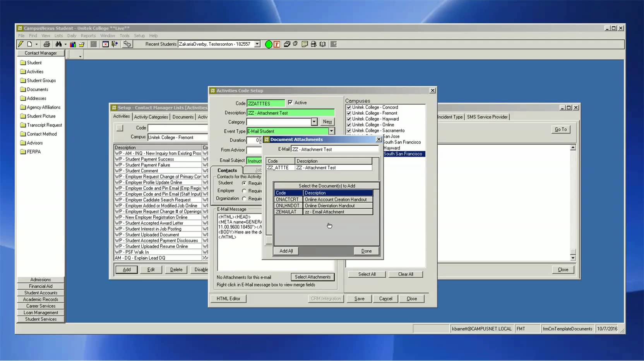Select the Organization contact Require radio button
Screen dimensions: 644x361
[244, 198]
